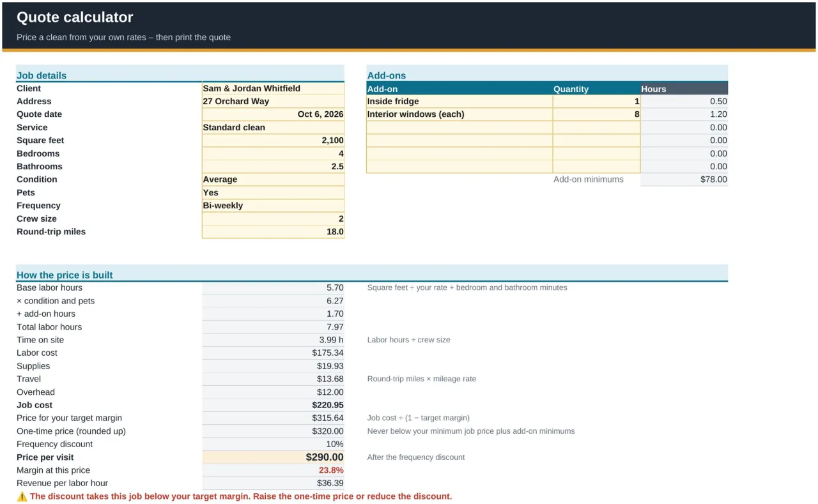Select the Round-trip miles value 18.0

pos(273,232)
